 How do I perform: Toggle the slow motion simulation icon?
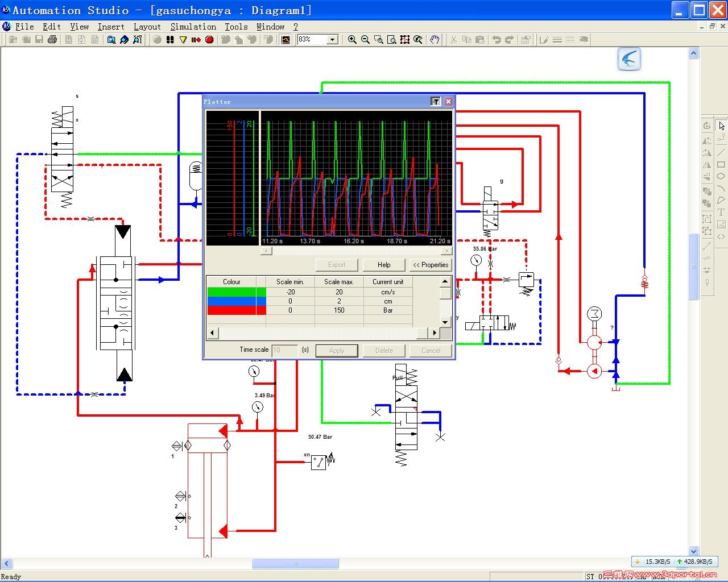click(x=196, y=40)
